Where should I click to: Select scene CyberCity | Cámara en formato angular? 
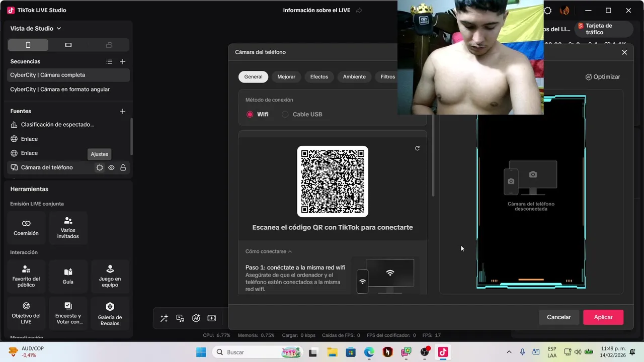tap(68, 89)
